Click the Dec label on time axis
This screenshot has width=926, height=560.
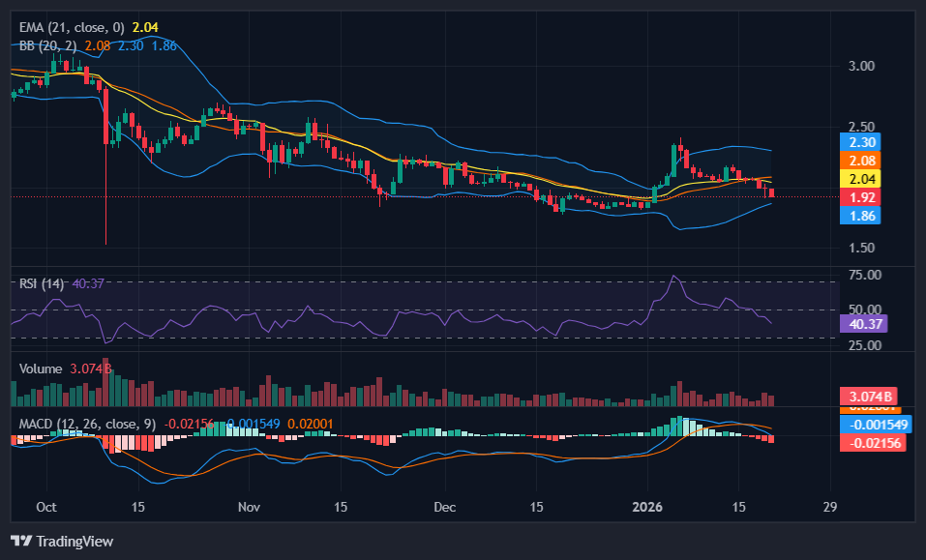[445, 507]
